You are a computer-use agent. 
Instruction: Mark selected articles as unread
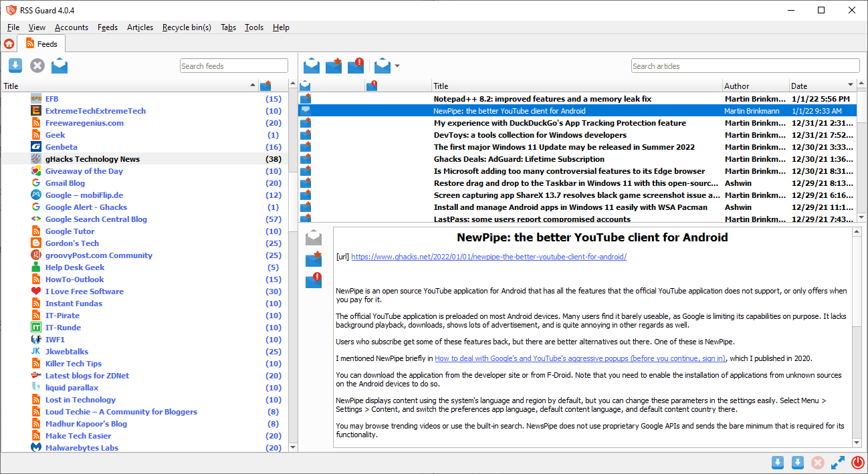pos(356,65)
